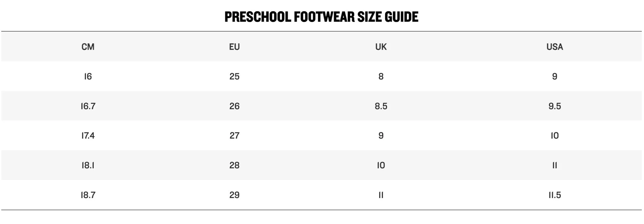Click the USA size 11.5 cell
Viewport: 644px width, 224px height.
point(555,195)
